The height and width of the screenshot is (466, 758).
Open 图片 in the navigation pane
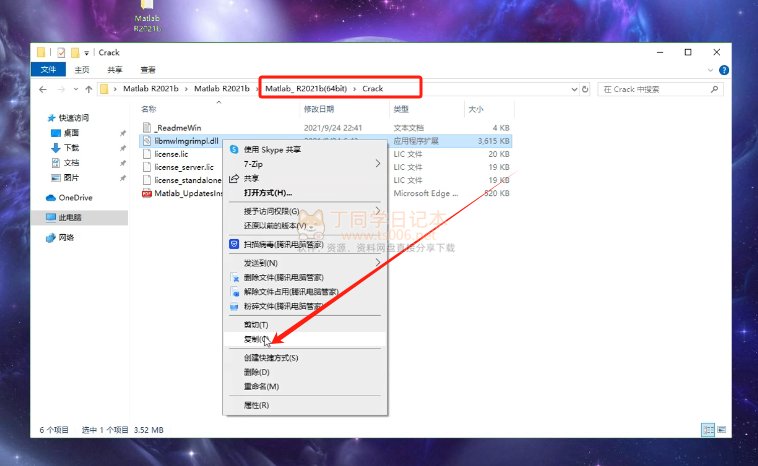tap(65, 178)
